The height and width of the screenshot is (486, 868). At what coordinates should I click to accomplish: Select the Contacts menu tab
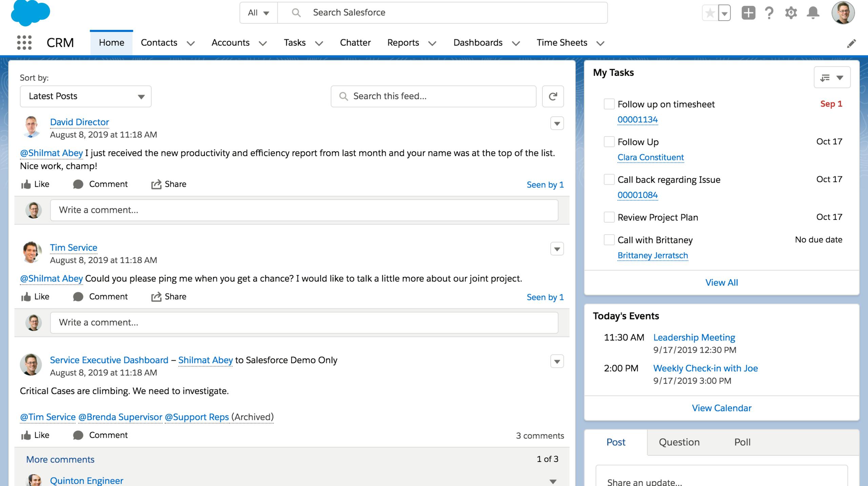(x=159, y=42)
